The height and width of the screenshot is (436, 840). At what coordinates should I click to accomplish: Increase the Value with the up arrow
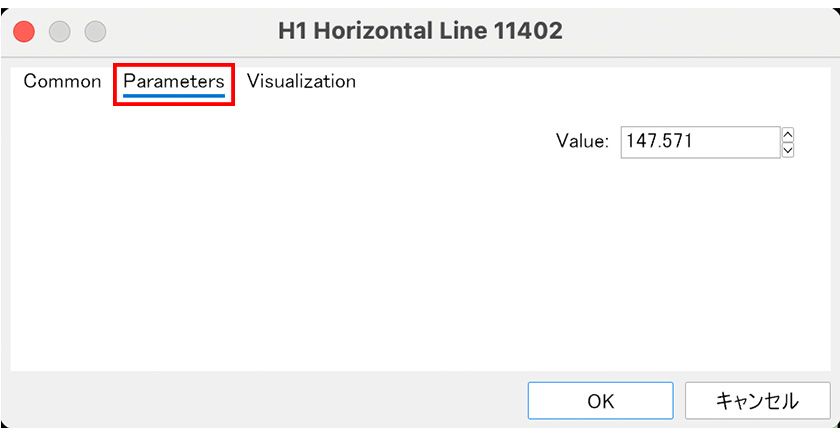[x=788, y=134]
